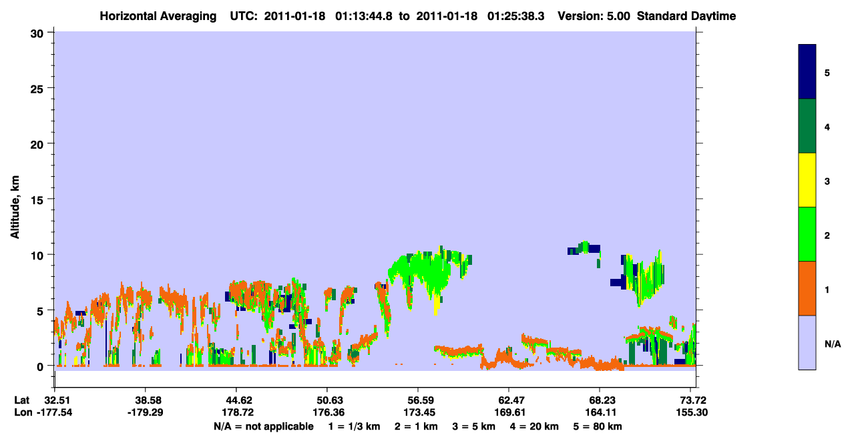Image resolution: width=868 pixels, height=445 pixels.
Task: Click the longitude value 155.30
Action: pyautogui.click(x=692, y=413)
